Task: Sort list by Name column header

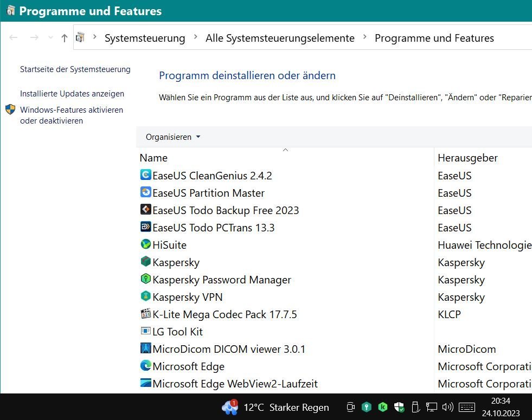Action: coord(153,158)
